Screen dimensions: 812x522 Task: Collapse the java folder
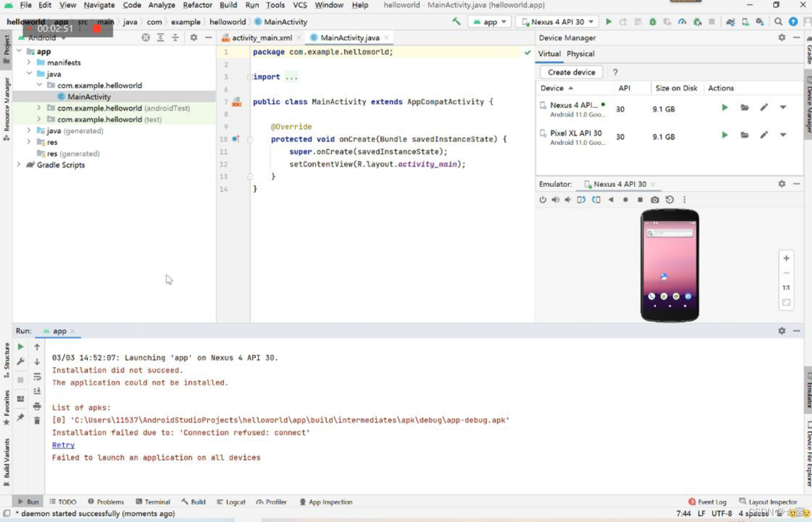[29, 74]
